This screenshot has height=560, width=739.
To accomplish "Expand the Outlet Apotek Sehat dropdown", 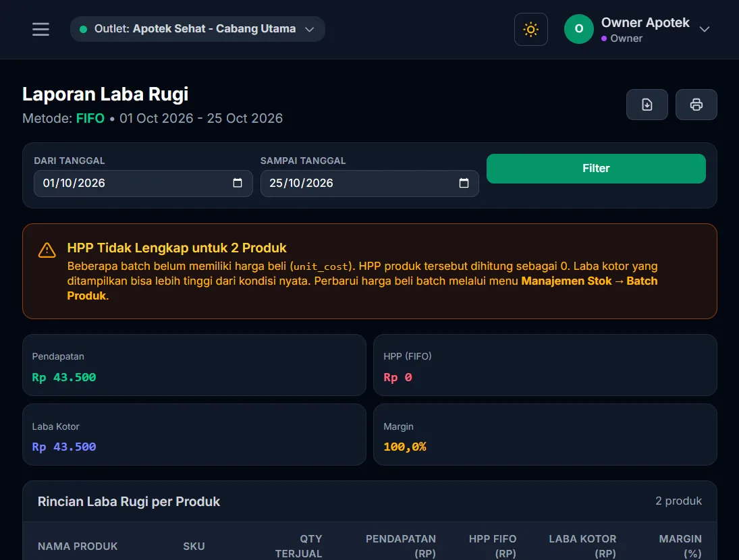I will coord(198,29).
